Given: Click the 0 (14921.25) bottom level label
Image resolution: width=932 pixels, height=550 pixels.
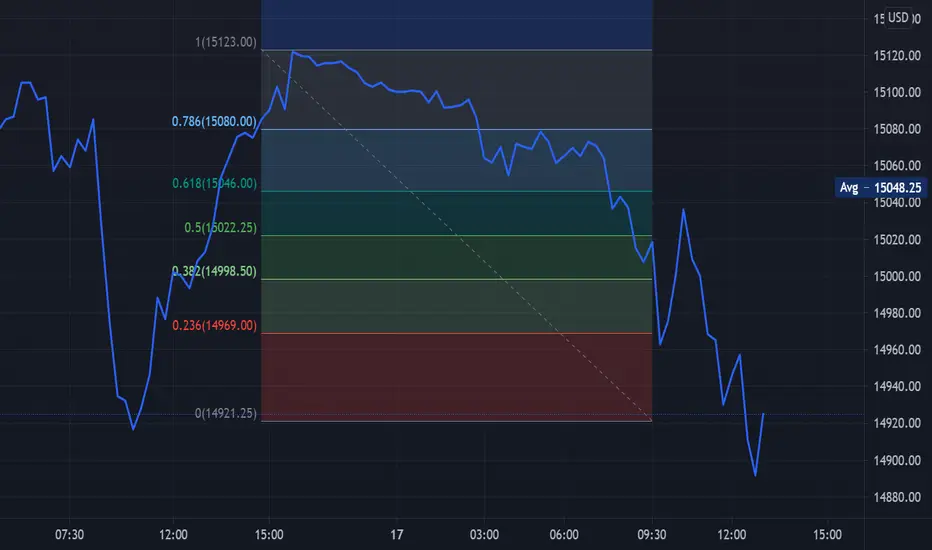Looking at the screenshot, I should [x=226, y=413].
